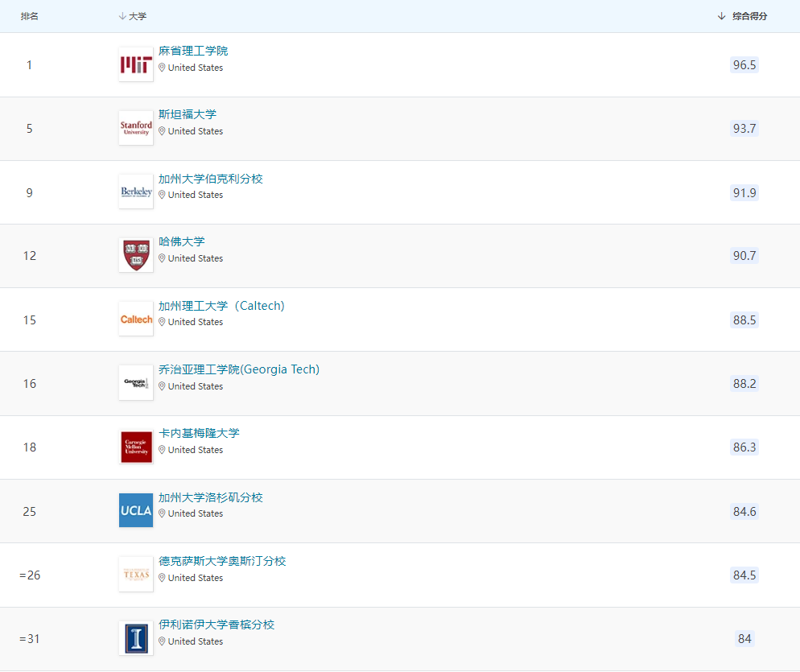Image resolution: width=800 pixels, height=672 pixels.
Task: Open 卡内基梅隆大学 university page
Action: click(x=199, y=433)
